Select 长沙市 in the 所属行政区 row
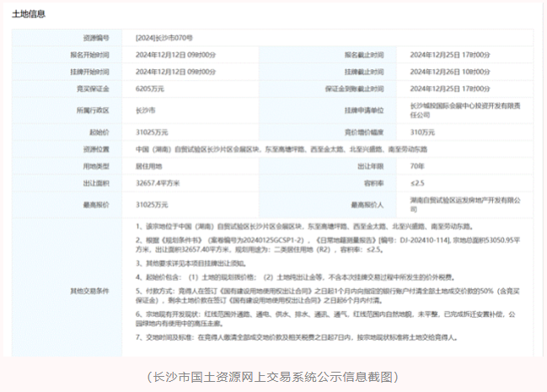Image resolution: width=547 pixels, height=392 pixels. tap(146, 110)
